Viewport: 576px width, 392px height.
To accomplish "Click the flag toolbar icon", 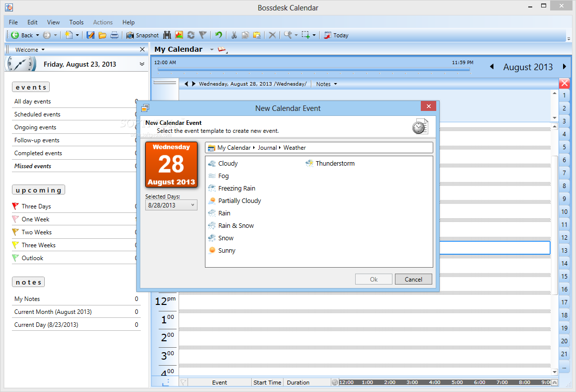I will point(203,35).
